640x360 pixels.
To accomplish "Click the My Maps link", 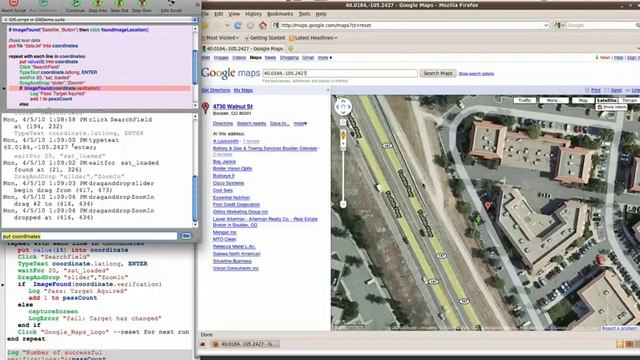I will click(x=243, y=90).
